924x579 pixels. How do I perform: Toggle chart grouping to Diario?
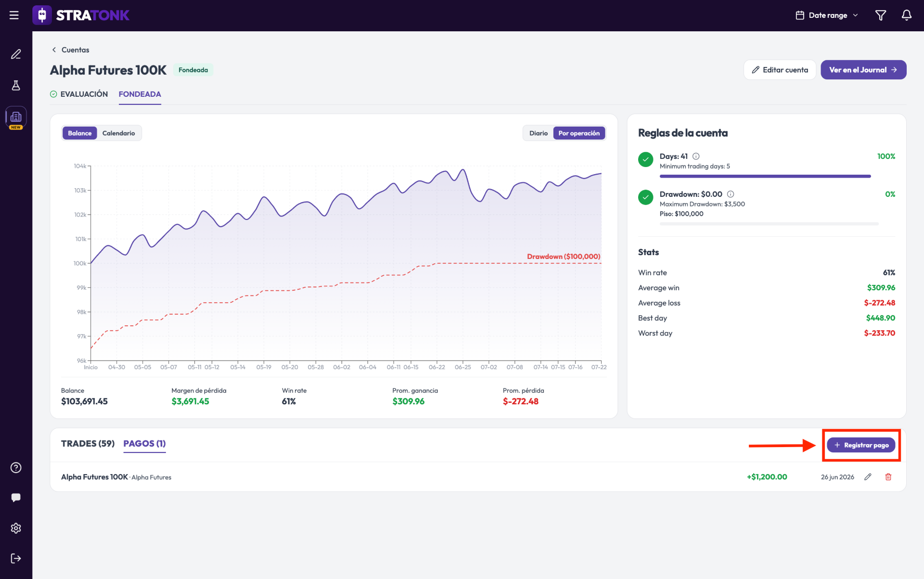click(539, 133)
